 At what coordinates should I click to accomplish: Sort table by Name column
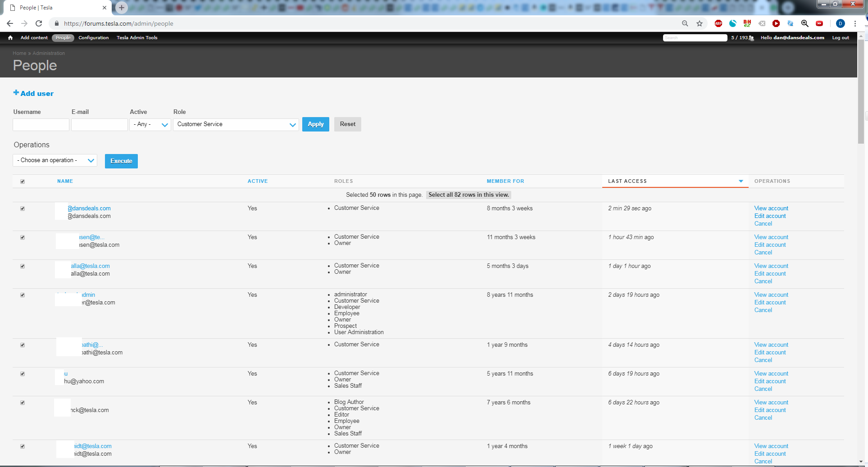pos(65,181)
